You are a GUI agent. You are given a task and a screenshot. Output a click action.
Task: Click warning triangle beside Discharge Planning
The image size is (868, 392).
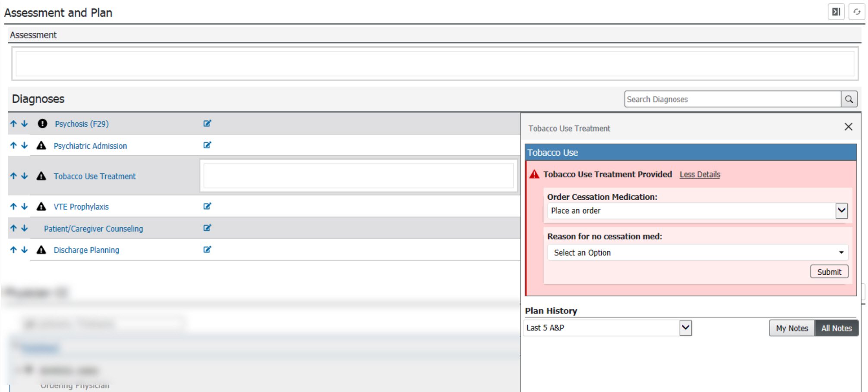point(41,250)
